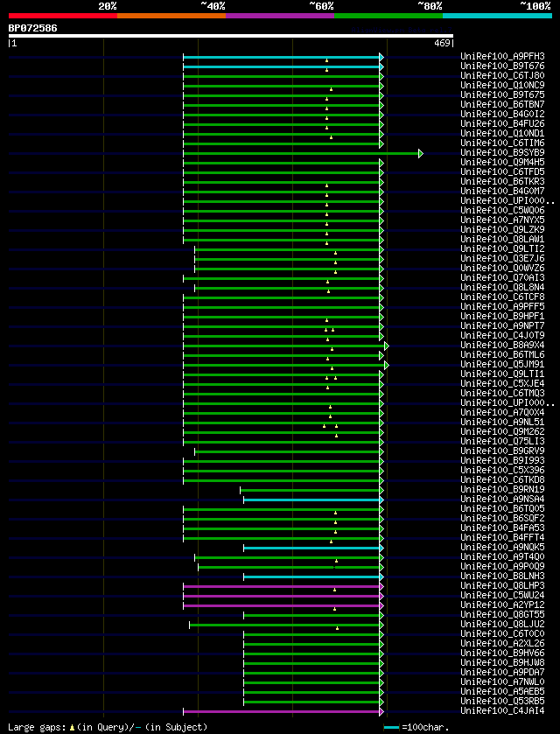
Task: Click the UniRef100_Q8GT55 label
Action: [502, 615]
